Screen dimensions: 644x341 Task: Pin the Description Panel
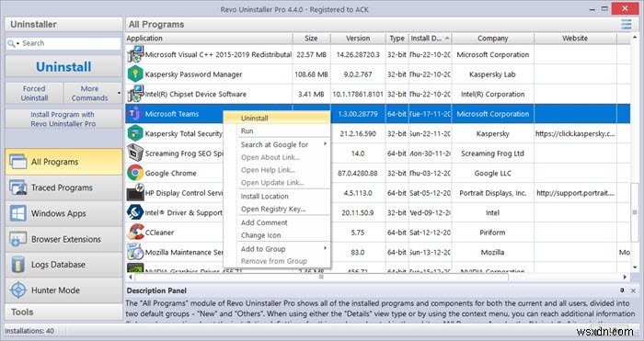622,290
